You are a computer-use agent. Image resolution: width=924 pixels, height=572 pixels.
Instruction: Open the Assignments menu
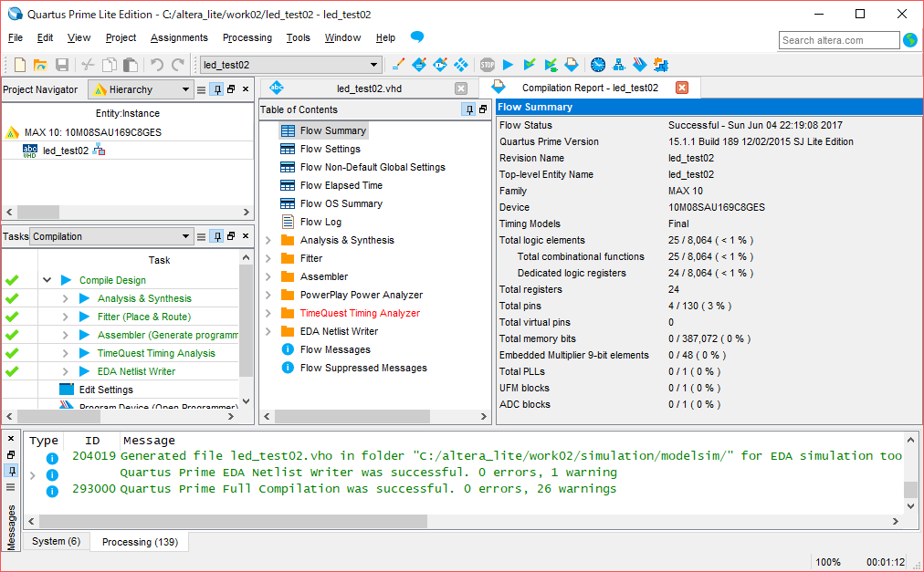click(179, 37)
